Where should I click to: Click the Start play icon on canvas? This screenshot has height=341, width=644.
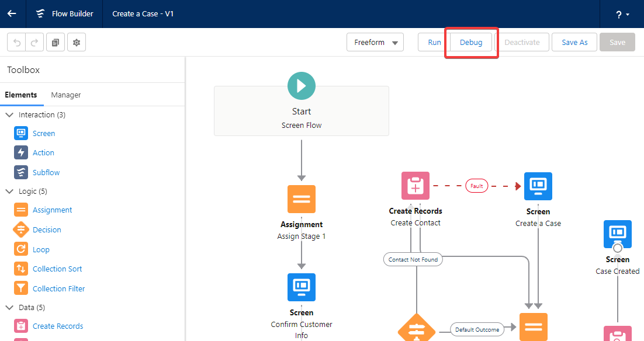coord(302,86)
